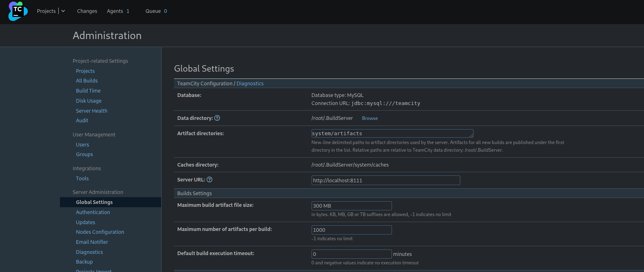
Task: Open All Builds settings page
Action: (x=87, y=80)
